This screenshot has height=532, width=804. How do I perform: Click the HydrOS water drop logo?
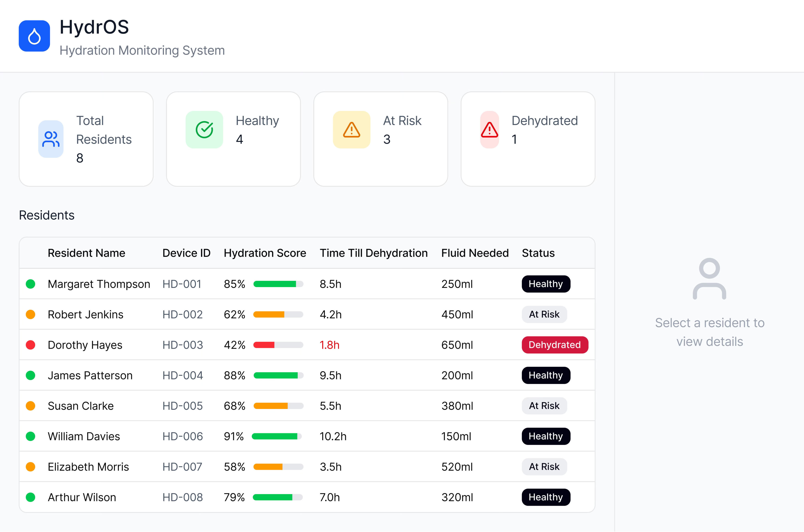[x=34, y=36]
